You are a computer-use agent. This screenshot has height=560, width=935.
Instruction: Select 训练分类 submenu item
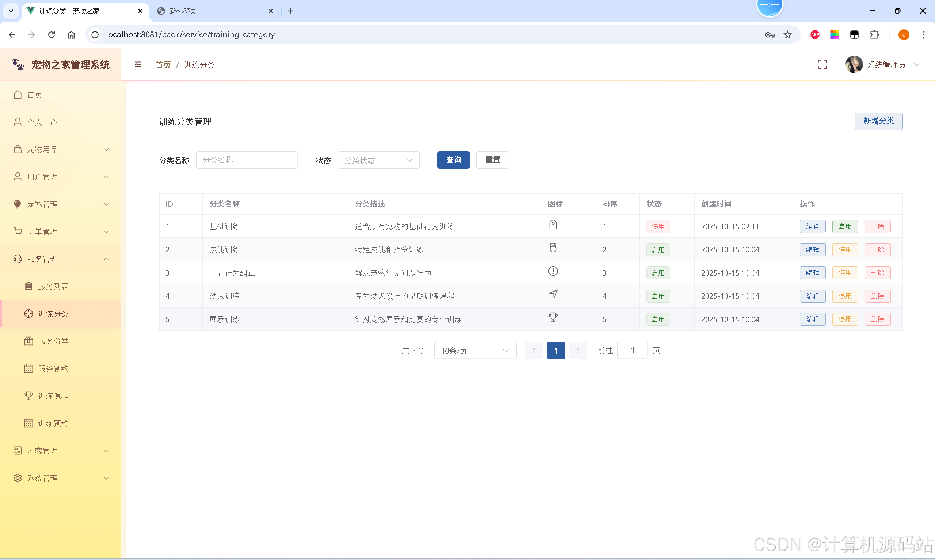pos(60,313)
